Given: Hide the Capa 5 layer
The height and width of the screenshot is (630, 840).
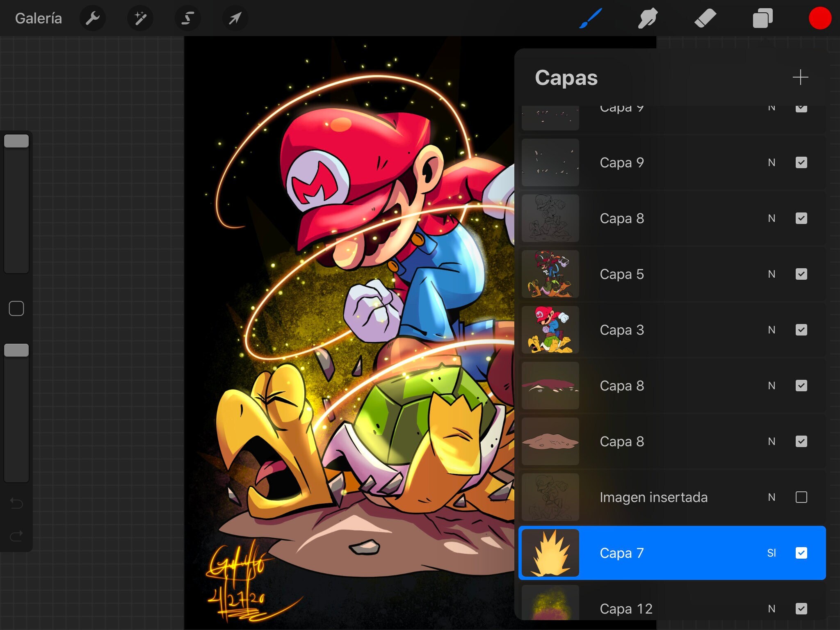Looking at the screenshot, I should [x=801, y=274].
